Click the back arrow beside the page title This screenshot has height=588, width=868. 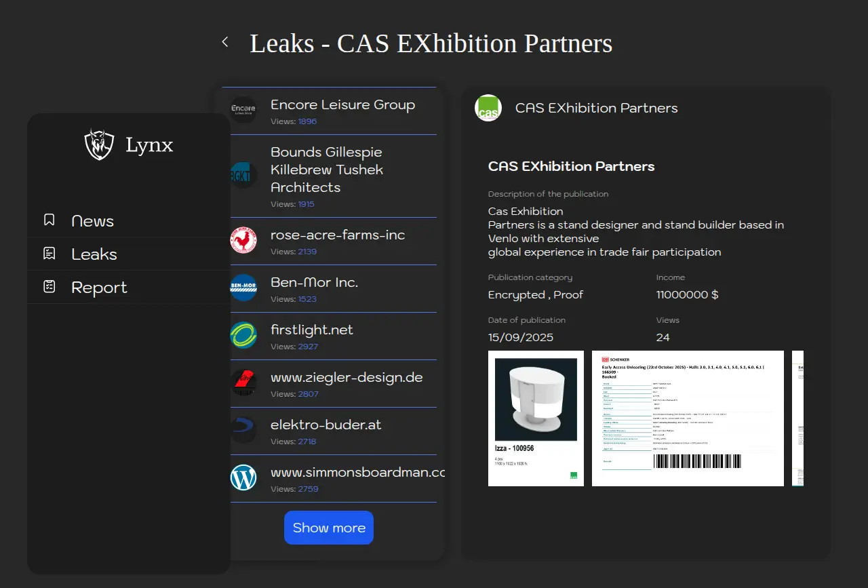pyautogui.click(x=225, y=43)
